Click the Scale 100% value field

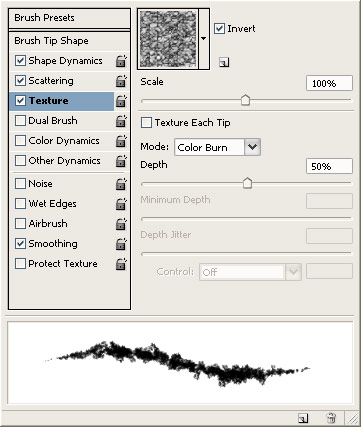(x=329, y=83)
